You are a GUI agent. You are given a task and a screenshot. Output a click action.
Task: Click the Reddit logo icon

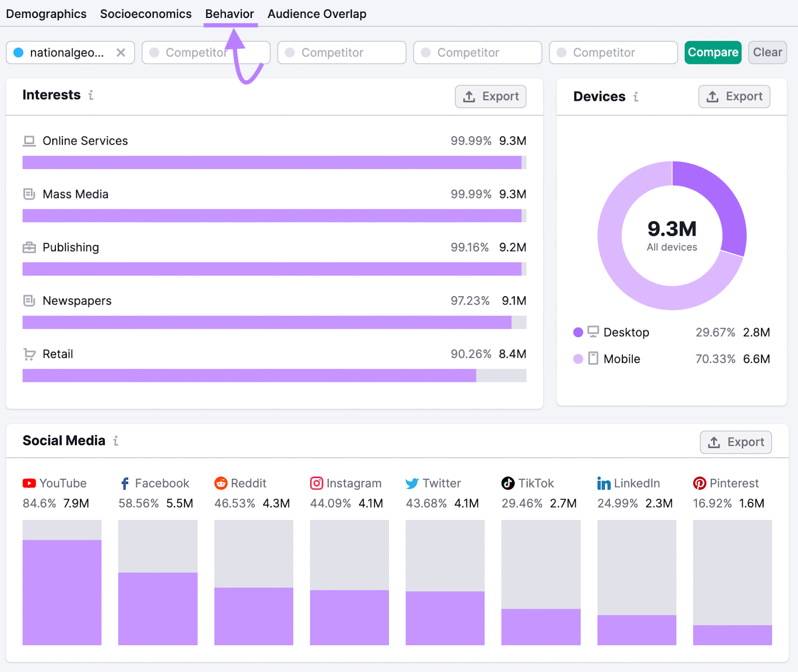[x=220, y=483]
